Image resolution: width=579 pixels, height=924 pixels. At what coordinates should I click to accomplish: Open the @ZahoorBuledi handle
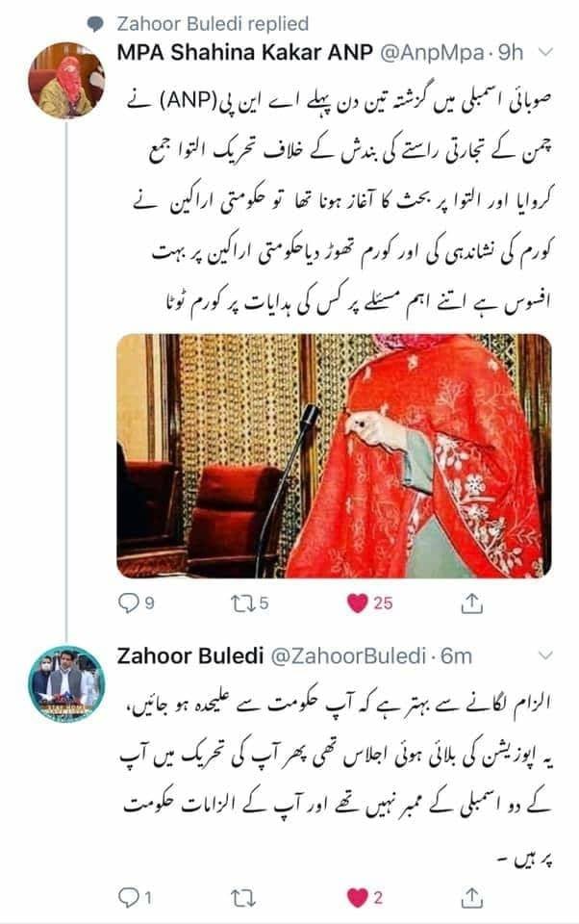tap(347, 655)
